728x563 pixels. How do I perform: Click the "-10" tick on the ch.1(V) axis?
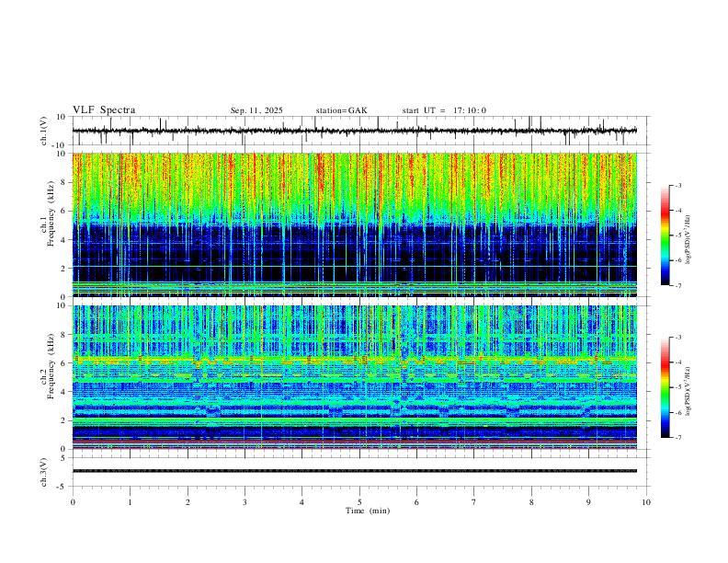click(x=60, y=145)
